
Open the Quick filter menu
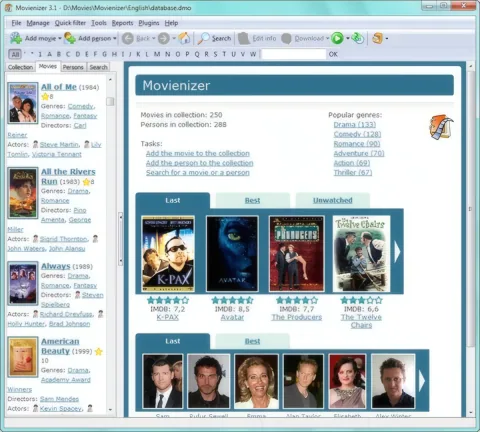tap(70, 23)
